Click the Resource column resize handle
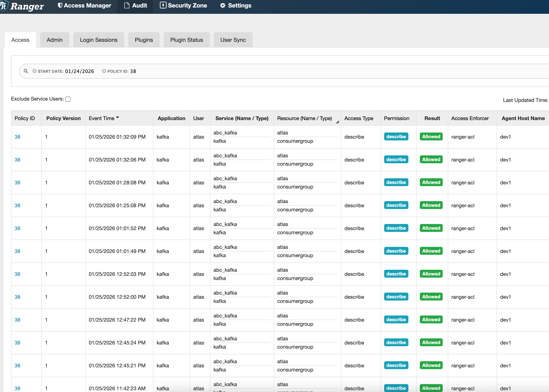Viewport: 549px width, 392px height. [x=338, y=122]
